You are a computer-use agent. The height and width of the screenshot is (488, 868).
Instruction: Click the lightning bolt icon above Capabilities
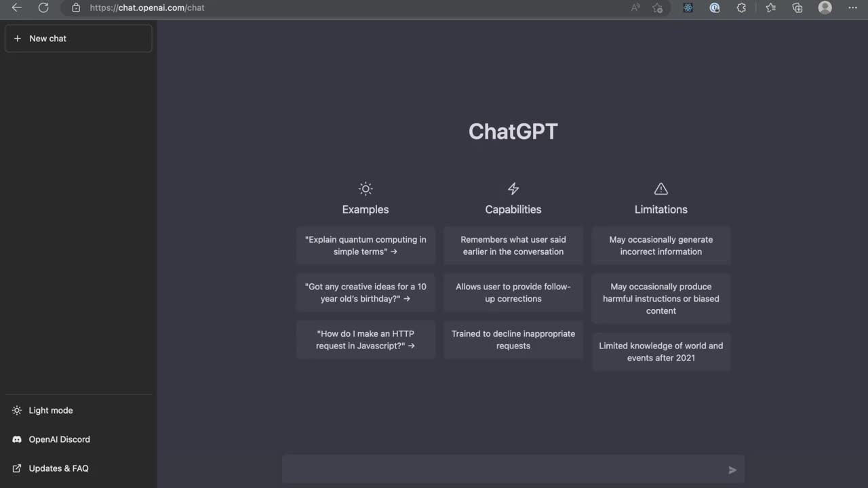tap(513, 189)
